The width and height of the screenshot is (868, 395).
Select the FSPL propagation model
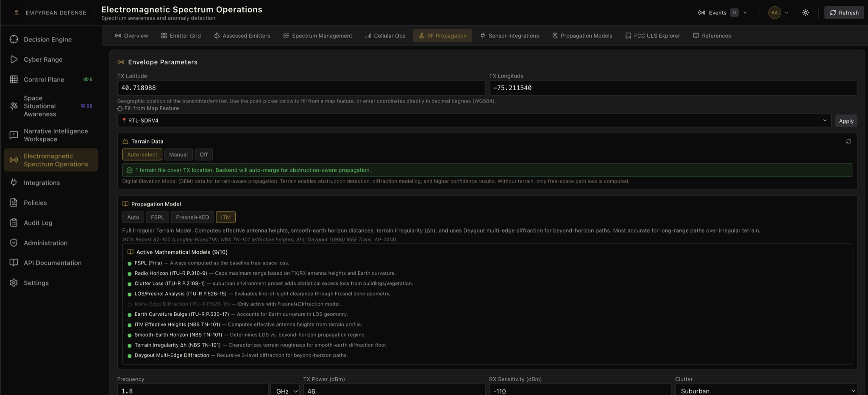click(157, 217)
